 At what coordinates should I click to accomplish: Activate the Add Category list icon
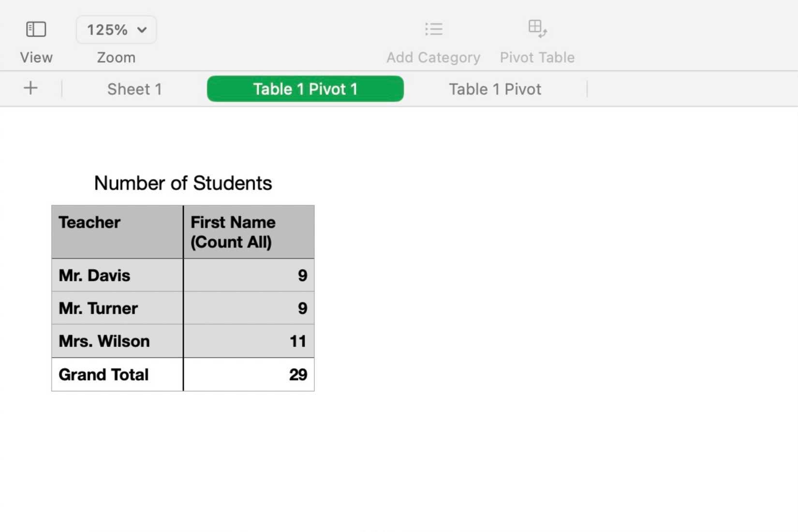pos(433,29)
